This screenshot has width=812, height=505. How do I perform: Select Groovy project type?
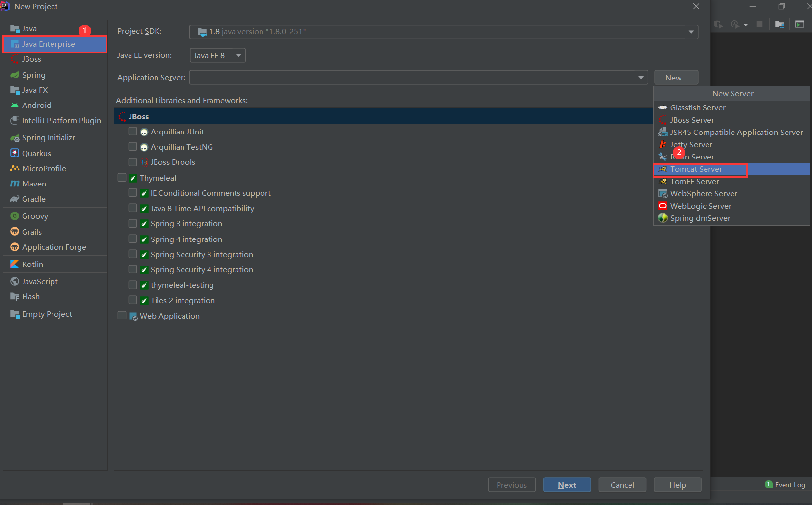pyautogui.click(x=55, y=216)
